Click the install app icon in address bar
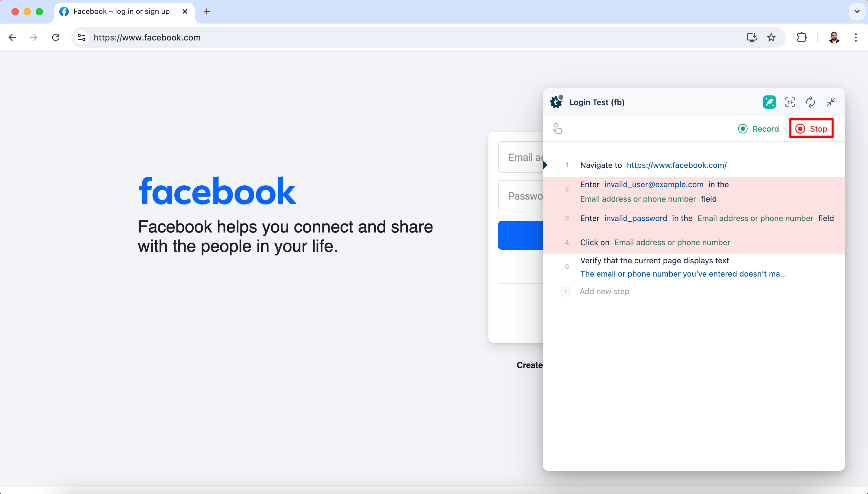Screen dimensions: 868x494 point(752,37)
